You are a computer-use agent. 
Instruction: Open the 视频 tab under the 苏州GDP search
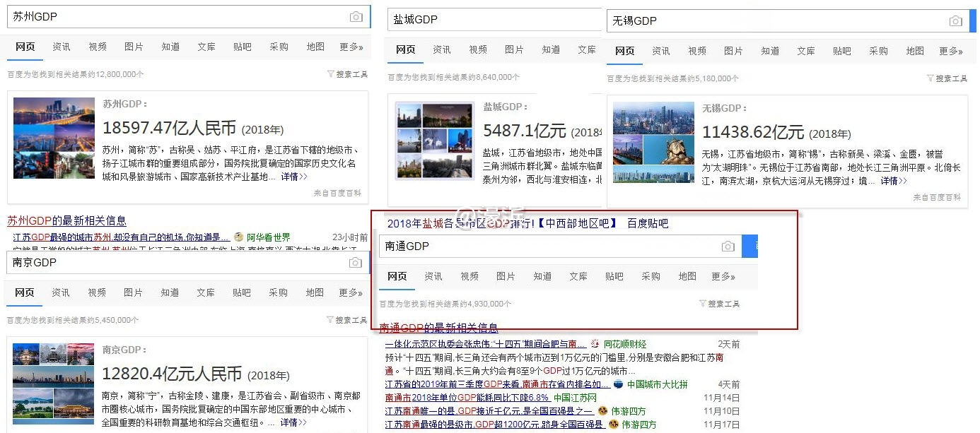97,47
